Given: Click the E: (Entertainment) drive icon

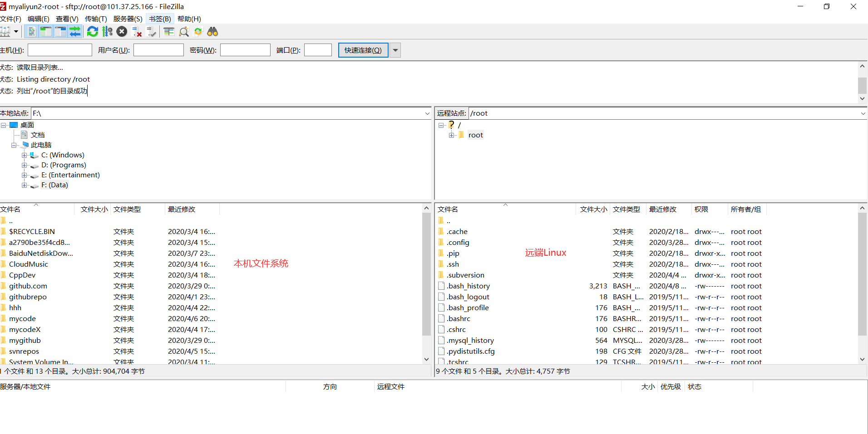Looking at the screenshot, I should 35,175.
